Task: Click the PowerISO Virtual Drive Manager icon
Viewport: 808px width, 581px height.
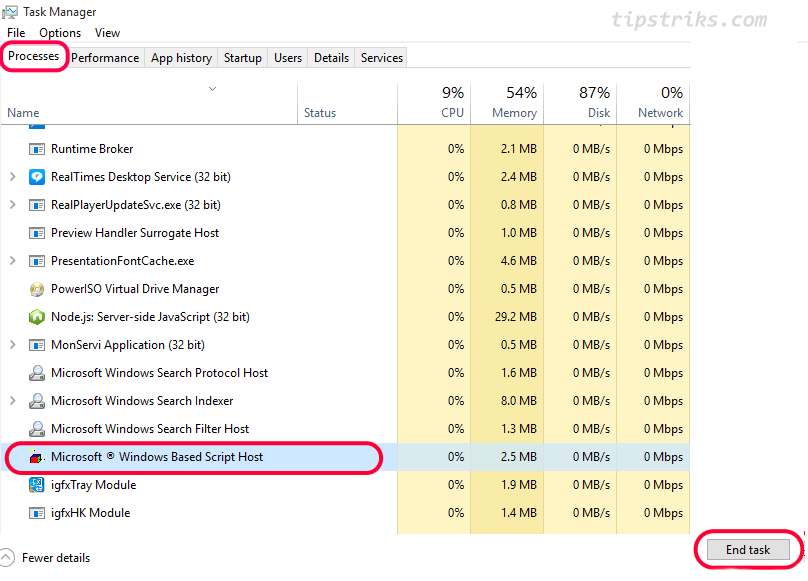Action: point(37,289)
